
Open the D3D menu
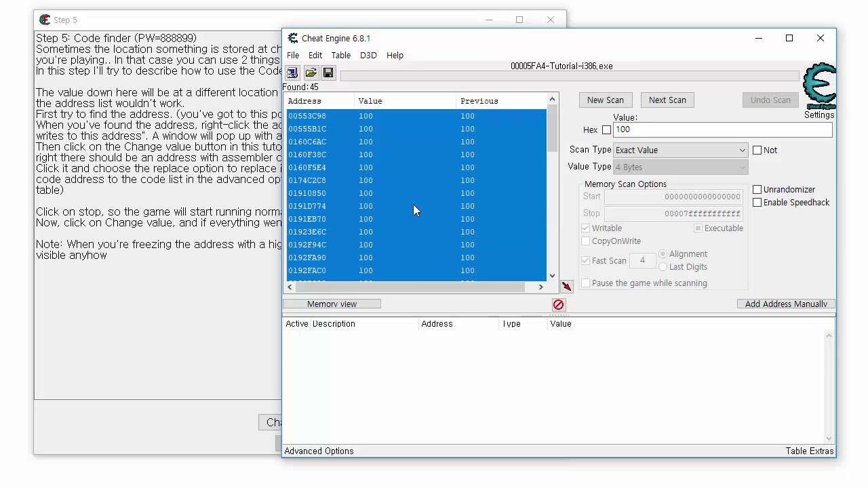point(368,56)
